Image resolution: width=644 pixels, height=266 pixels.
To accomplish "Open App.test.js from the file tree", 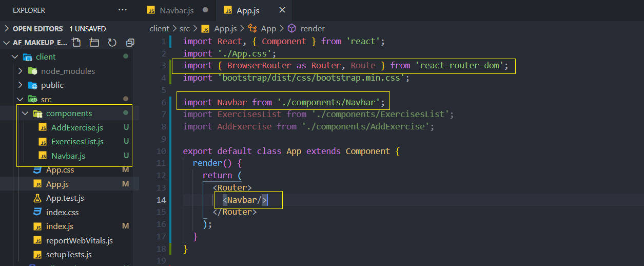I will [65, 198].
